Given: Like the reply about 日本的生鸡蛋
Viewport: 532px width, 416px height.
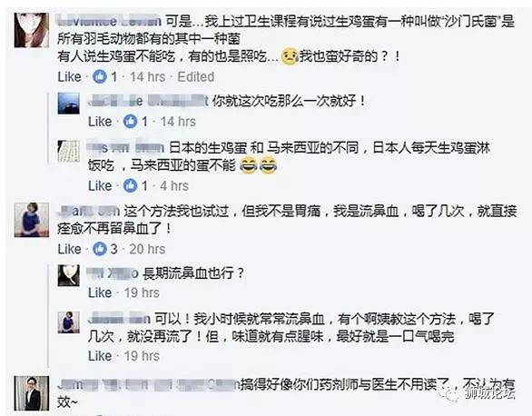Looking at the screenshot, I should pyautogui.click(x=100, y=185).
